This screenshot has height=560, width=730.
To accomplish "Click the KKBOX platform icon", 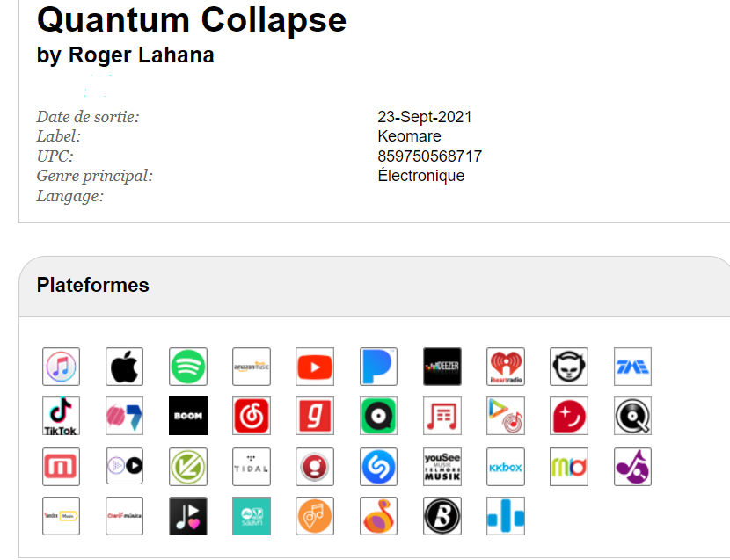I will point(506,467).
